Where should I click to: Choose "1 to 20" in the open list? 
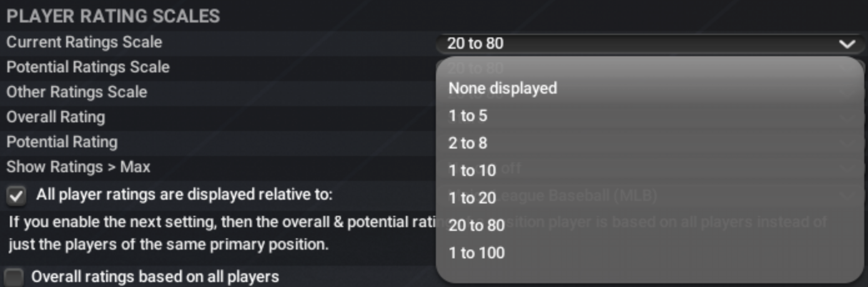click(472, 198)
